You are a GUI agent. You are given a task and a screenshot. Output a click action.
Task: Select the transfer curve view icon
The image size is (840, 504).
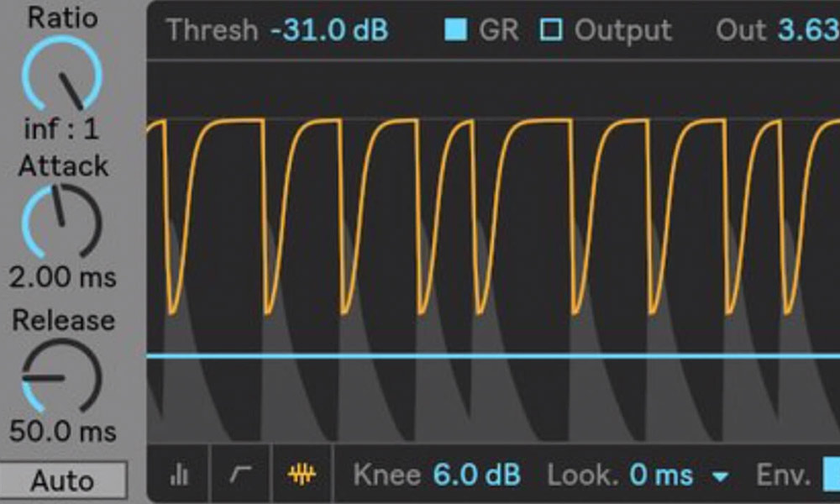[240, 475]
